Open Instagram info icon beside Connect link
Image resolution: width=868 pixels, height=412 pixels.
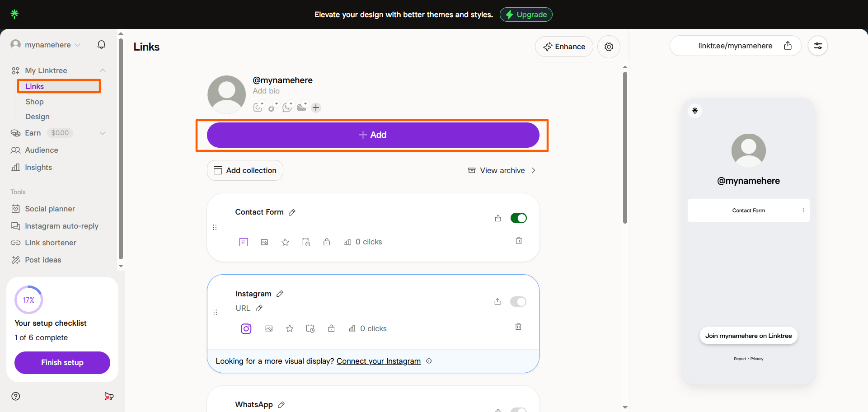[429, 361]
